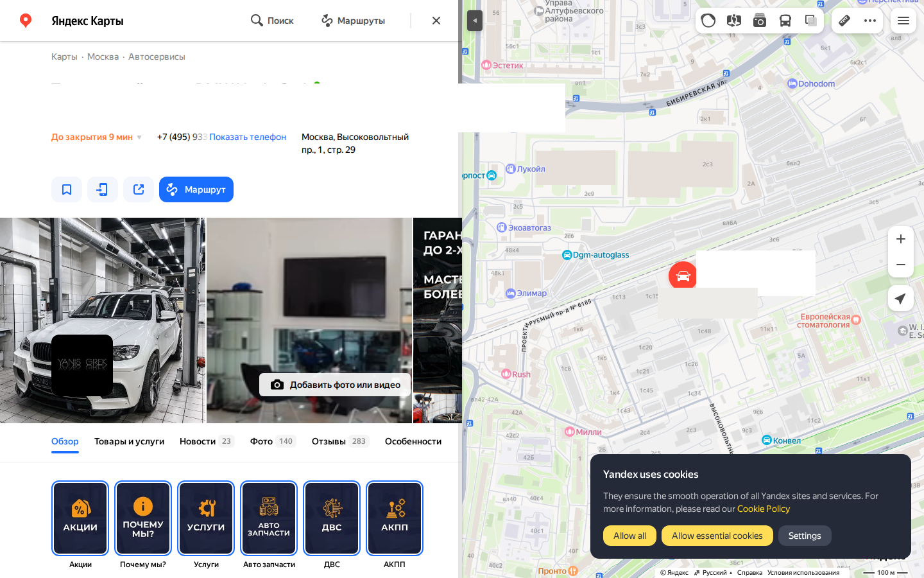Open the Cookie Policy link
The width and height of the screenshot is (924, 578).
pos(764,509)
